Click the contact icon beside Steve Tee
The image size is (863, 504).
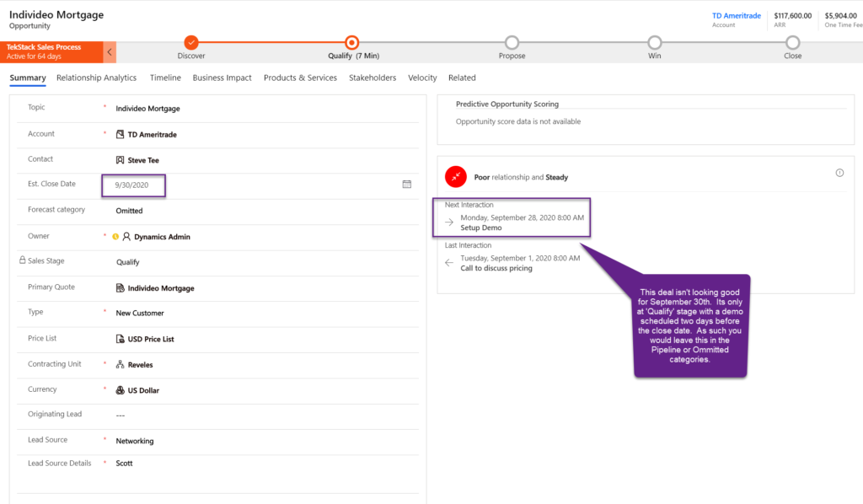click(x=120, y=160)
